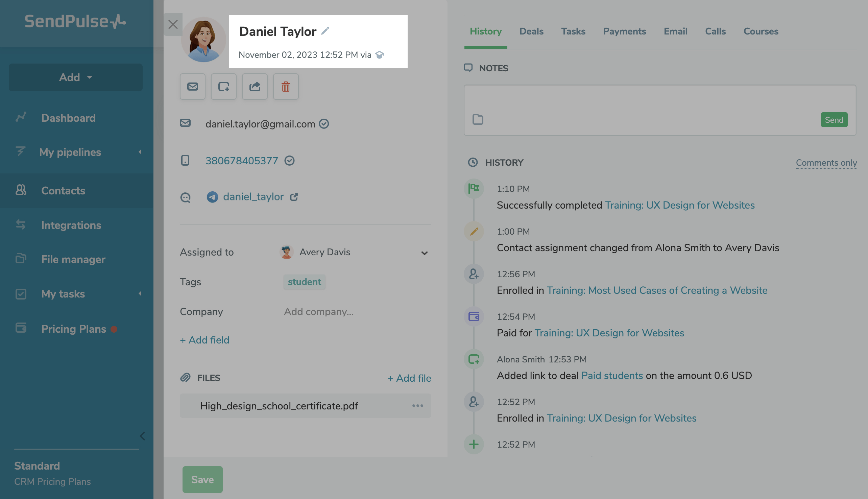
Task: Click the student tag chip
Action: tap(304, 282)
